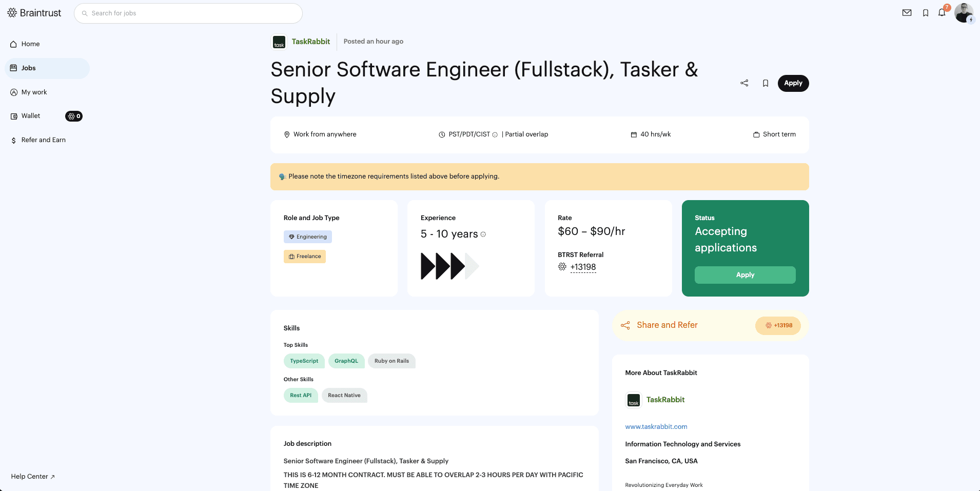Image resolution: width=980 pixels, height=491 pixels.
Task: Select the GraphQL skill tag
Action: click(x=346, y=361)
